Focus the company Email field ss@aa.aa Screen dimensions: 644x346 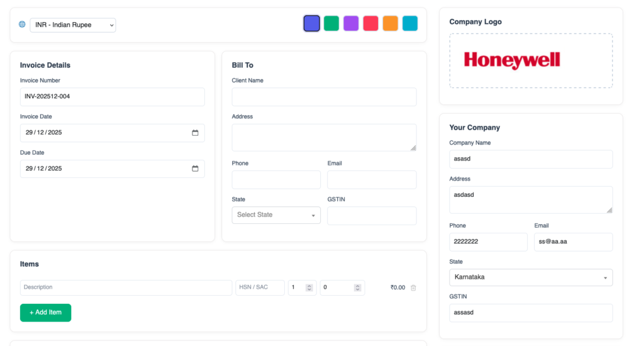pyautogui.click(x=574, y=242)
